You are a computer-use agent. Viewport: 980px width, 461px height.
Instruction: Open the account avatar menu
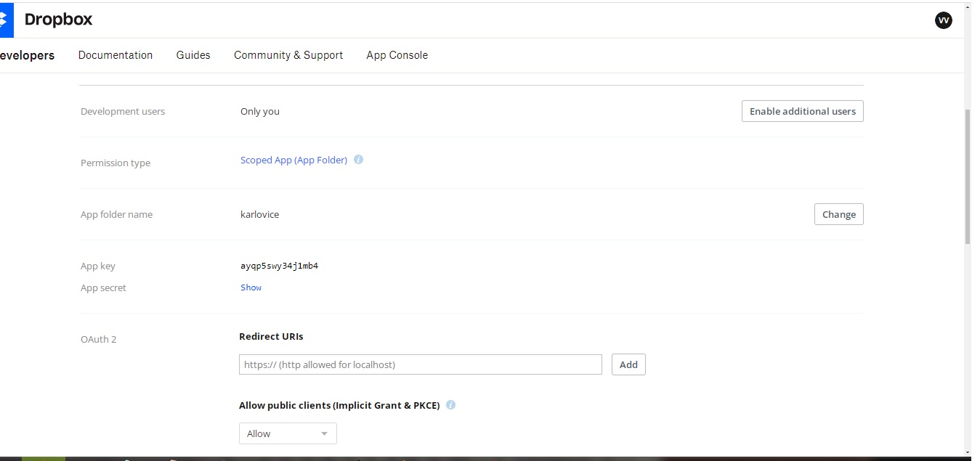(x=943, y=20)
